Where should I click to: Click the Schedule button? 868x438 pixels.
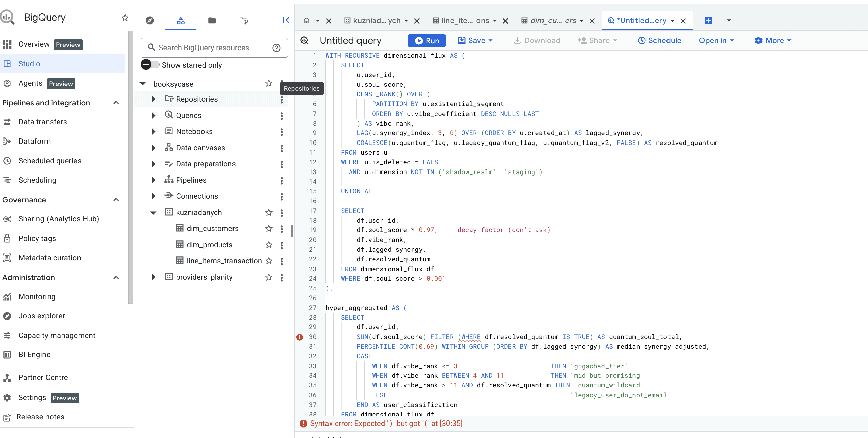pyautogui.click(x=659, y=41)
